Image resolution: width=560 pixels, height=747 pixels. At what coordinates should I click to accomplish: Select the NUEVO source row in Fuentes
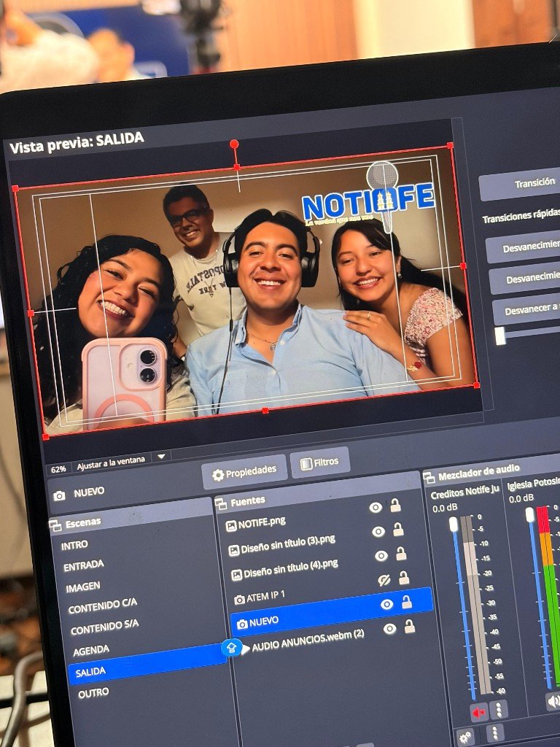tap(332, 611)
